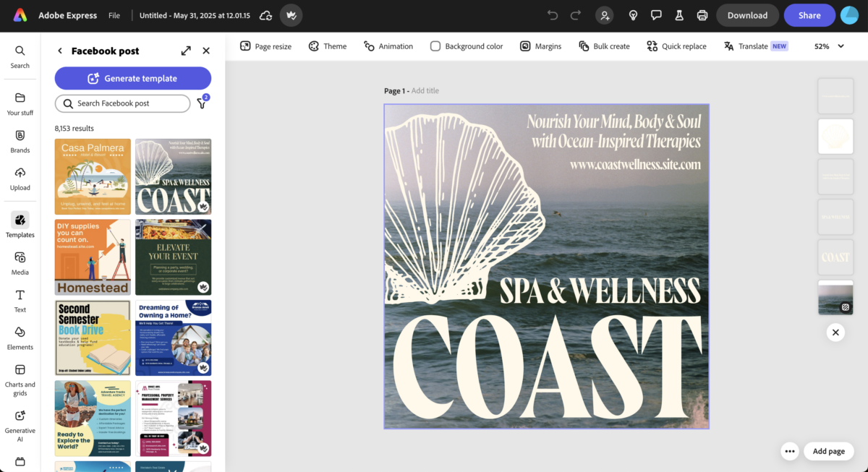Open the Media panel in sidebar
The width and height of the screenshot is (868, 472).
[x=20, y=263]
